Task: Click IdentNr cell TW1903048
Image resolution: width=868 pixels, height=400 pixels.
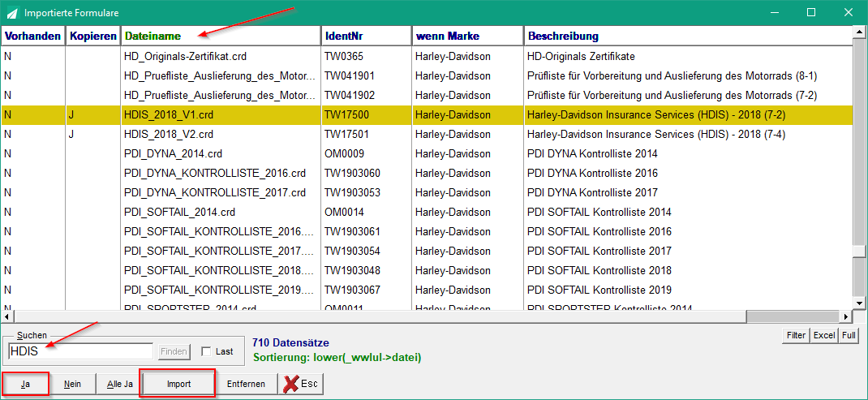Action: [x=353, y=270]
